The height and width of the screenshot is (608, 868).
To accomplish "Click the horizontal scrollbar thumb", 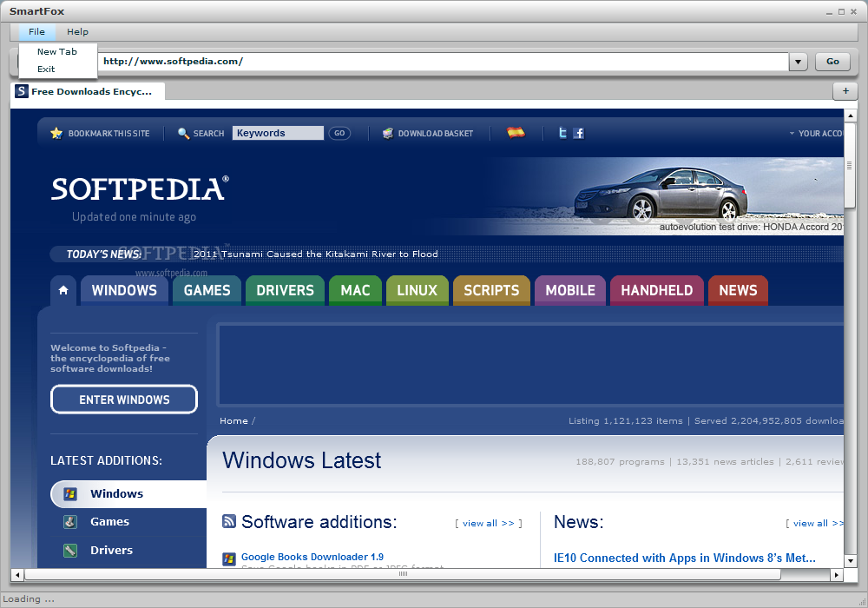I will (x=403, y=575).
